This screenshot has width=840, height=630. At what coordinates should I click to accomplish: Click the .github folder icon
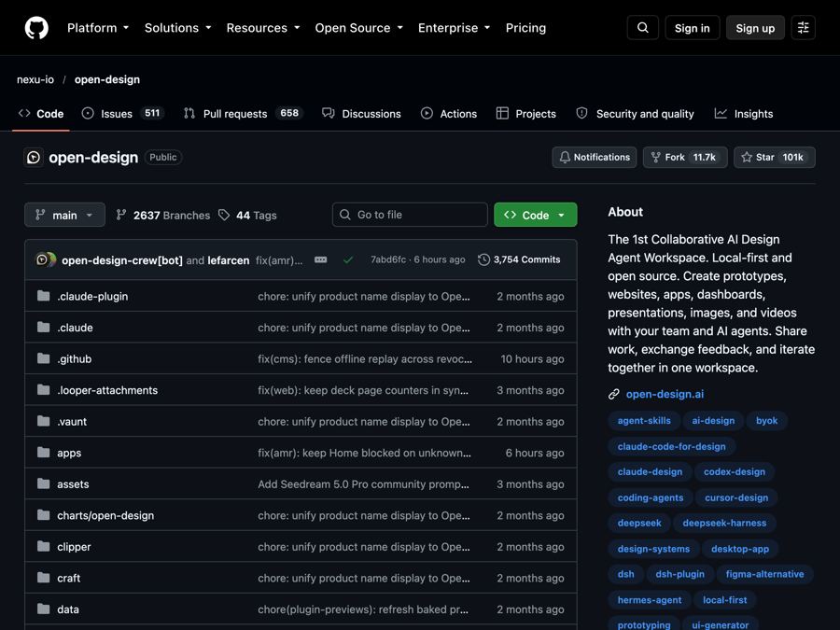coord(43,359)
